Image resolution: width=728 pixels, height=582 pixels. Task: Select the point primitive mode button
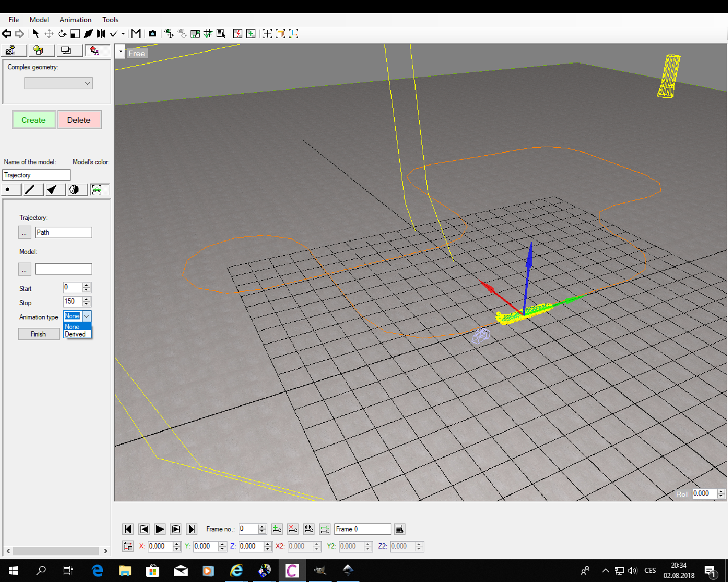(x=9, y=190)
